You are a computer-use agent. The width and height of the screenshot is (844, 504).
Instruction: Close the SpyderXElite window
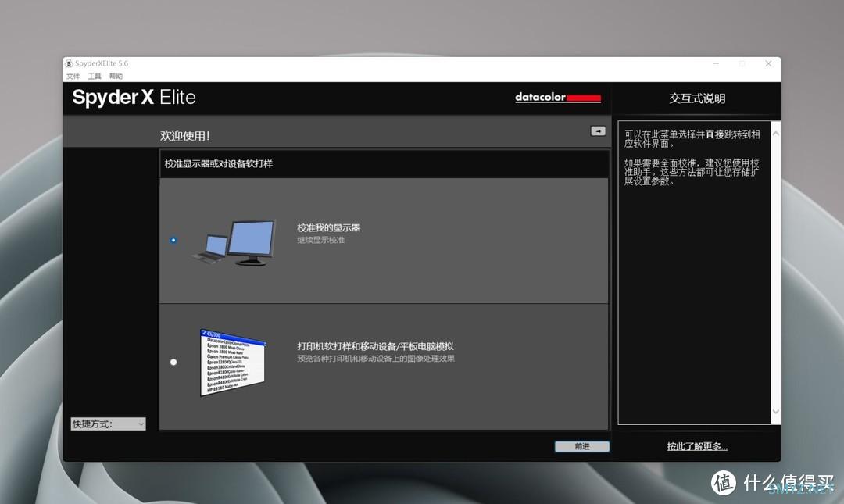coord(768,63)
